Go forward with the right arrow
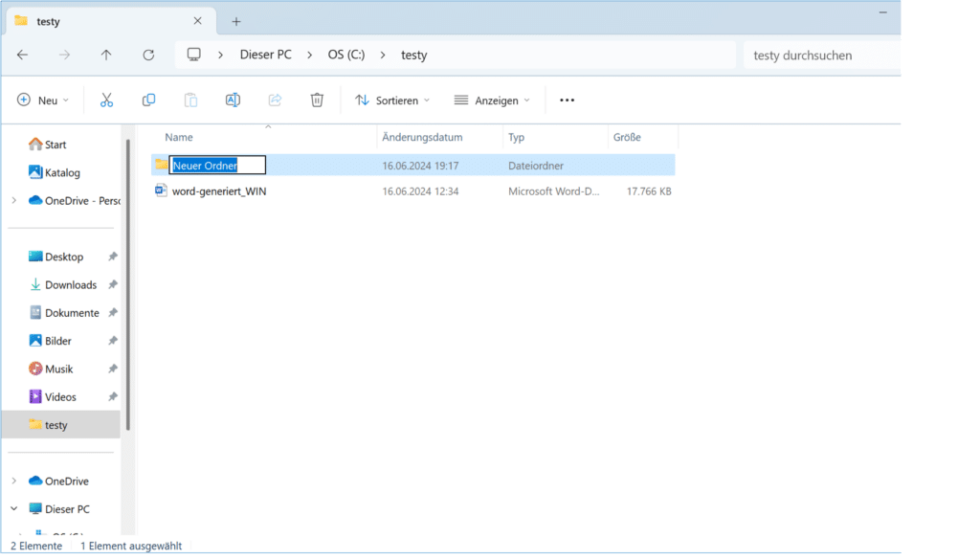The image size is (980, 560). pyautogui.click(x=64, y=55)
